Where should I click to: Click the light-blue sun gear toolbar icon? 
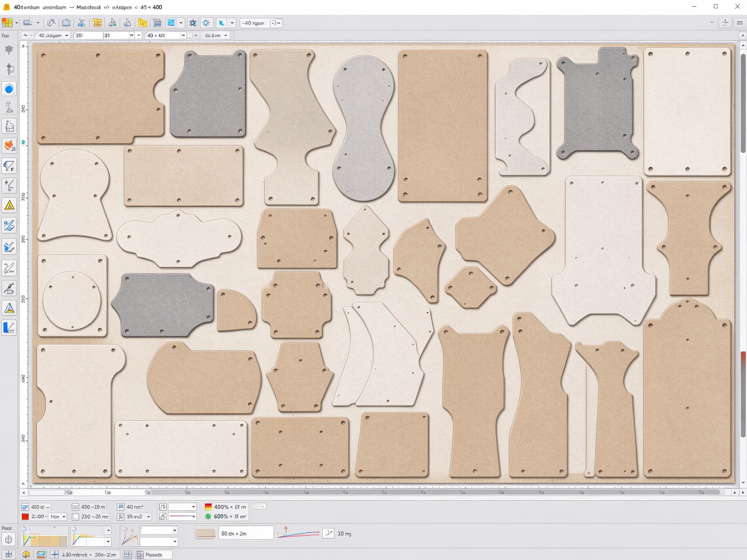point(206,23)
